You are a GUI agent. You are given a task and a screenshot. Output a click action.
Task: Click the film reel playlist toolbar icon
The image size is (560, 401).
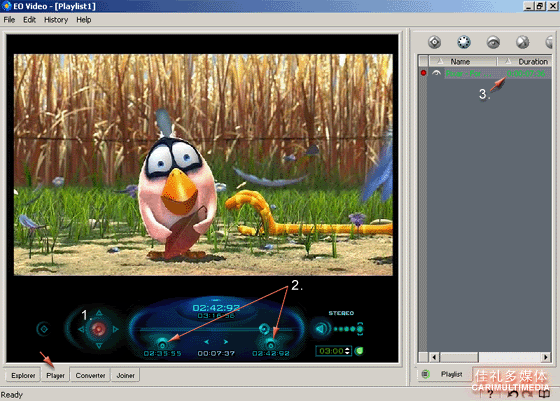click(x=464, y=42)
